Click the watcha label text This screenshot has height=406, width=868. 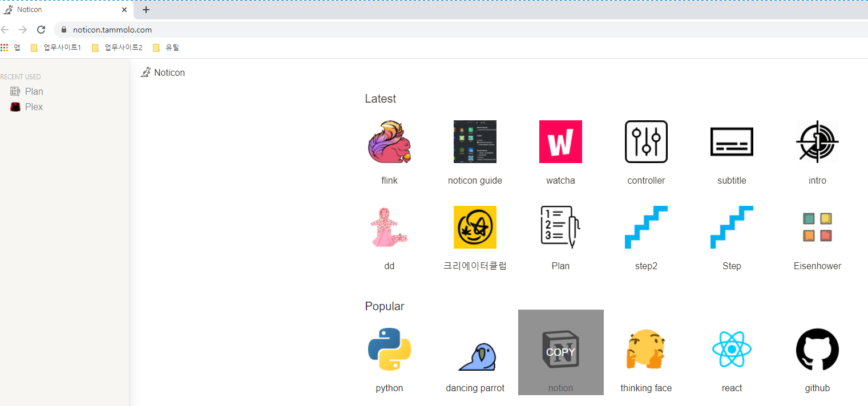(x=560, y=180)
